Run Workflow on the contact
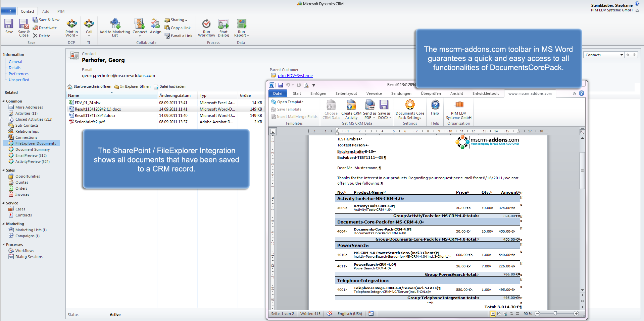This screenshot has height=321, width=644. click(206, 28)
